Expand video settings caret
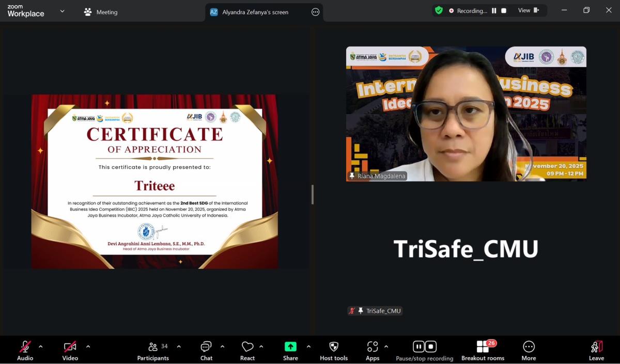Image resolution: width=620 pixels, height=364 pixels. pyautogui.click(x=88, y=346)
